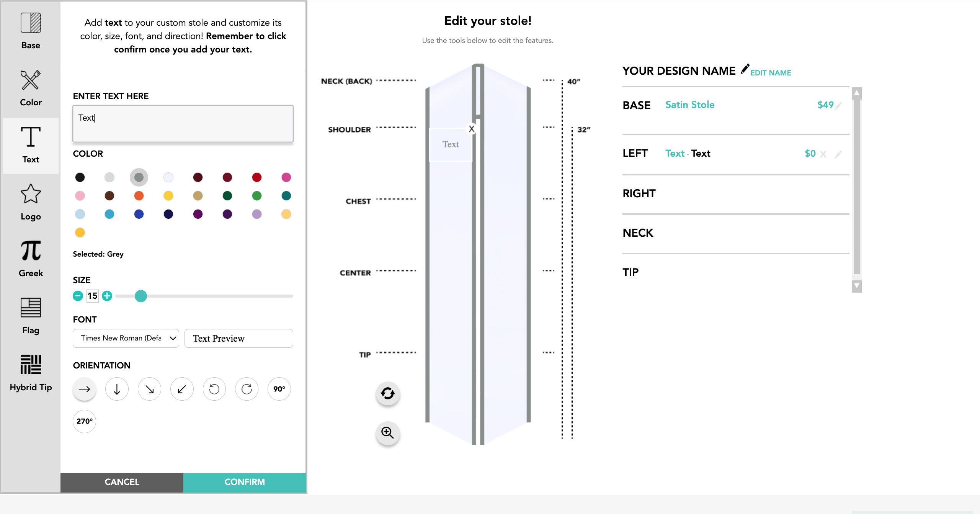Click the Enter Text Here input field
This screenshot has height=514, width=980.
tap(183, 124)
